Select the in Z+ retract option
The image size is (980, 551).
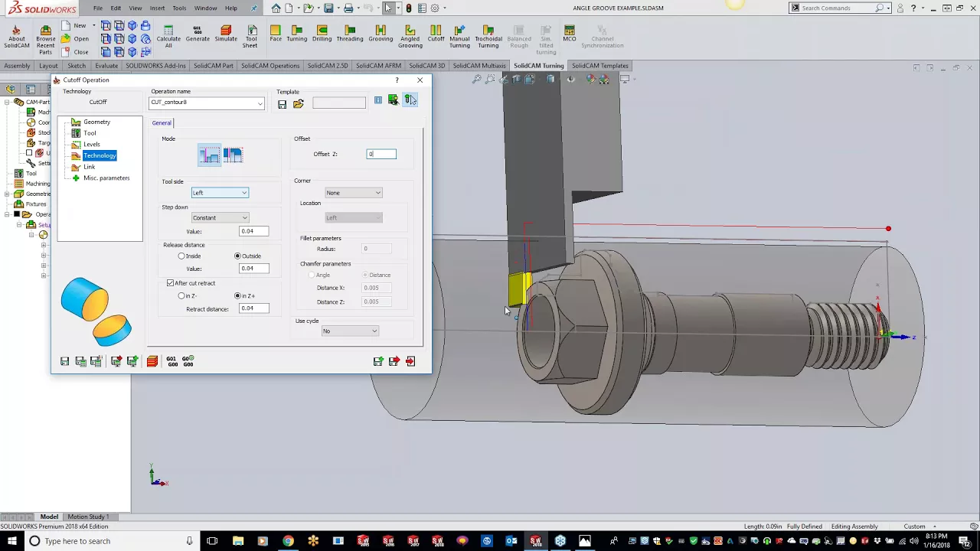coord(237,295)
